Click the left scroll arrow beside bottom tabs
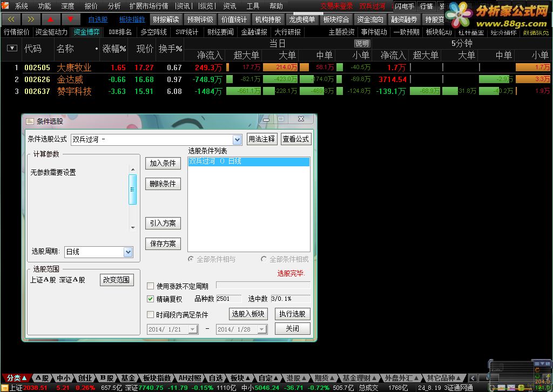The width and height of the screenshot is (553, 392). [x=473, y=379]
